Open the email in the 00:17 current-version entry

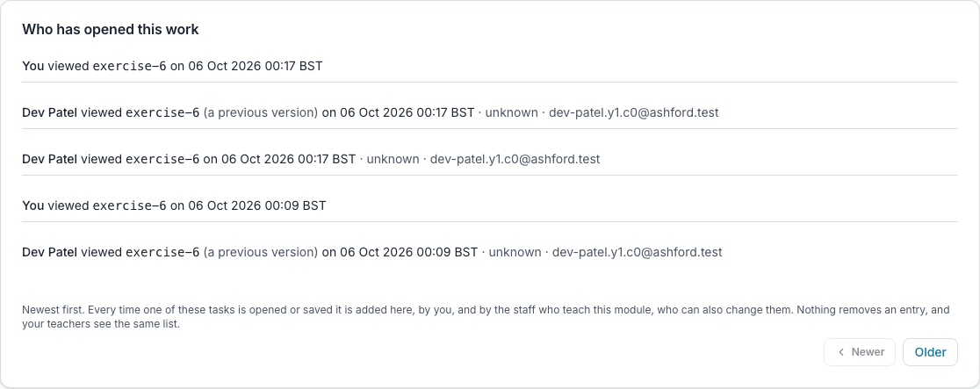coord(515,159)
